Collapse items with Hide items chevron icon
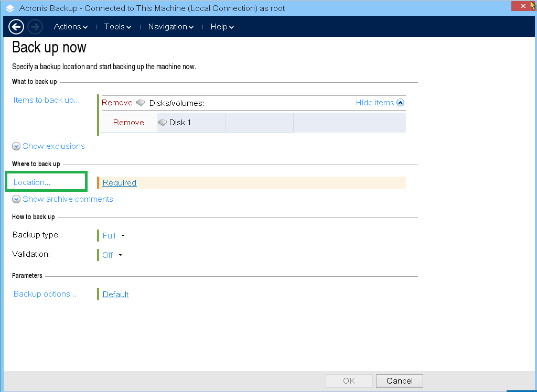Image resolution: width=537 pixels, height=392 pixels. [x=400, y=102]
